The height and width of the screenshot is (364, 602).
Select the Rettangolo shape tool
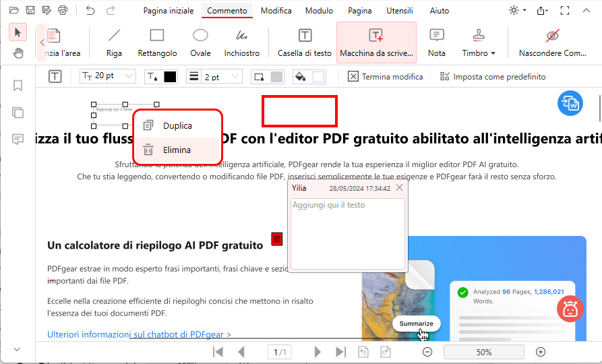point(157,43)
